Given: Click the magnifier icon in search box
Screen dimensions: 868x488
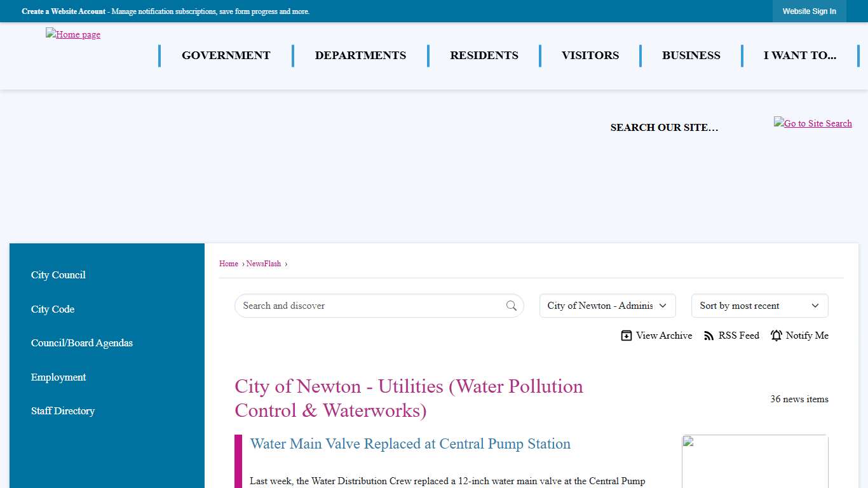Looking at the screenshot, I should (x=511, y=306).
